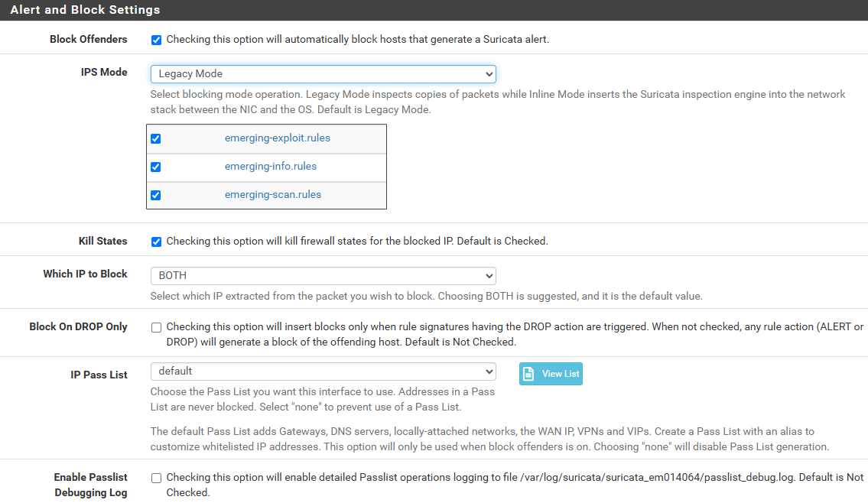Click the IP Pass List label
868x503 pixels.
click(99, 375)
